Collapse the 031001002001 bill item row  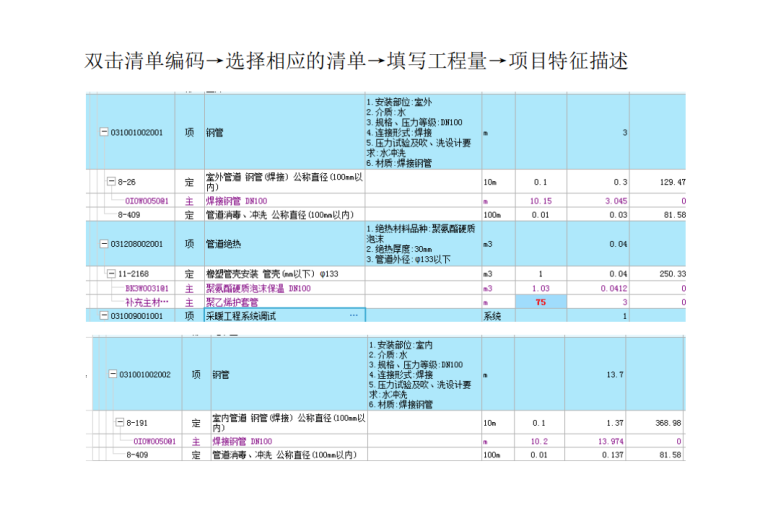tap(105, 133)
